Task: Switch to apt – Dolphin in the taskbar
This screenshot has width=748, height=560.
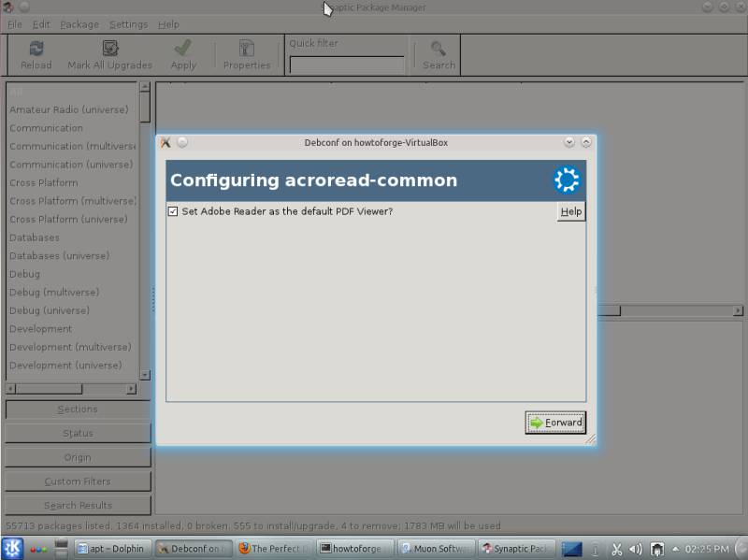Action: point(112,549)
